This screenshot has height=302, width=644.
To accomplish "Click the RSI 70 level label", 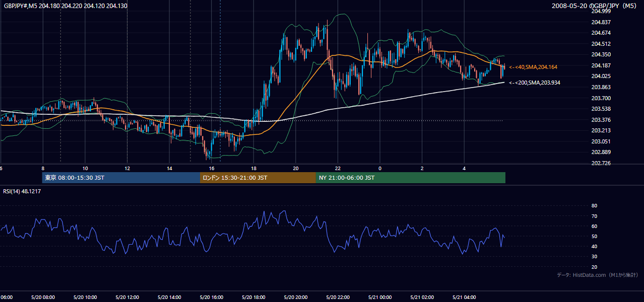I will 594,216.
